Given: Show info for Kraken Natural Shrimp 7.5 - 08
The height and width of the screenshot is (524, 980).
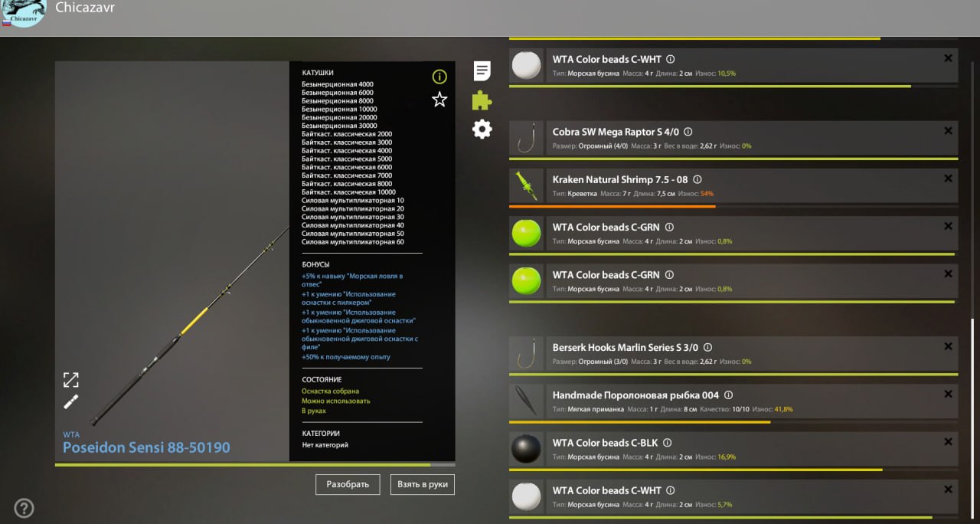Looking at the screenshot, I should [x=697, y=179].
